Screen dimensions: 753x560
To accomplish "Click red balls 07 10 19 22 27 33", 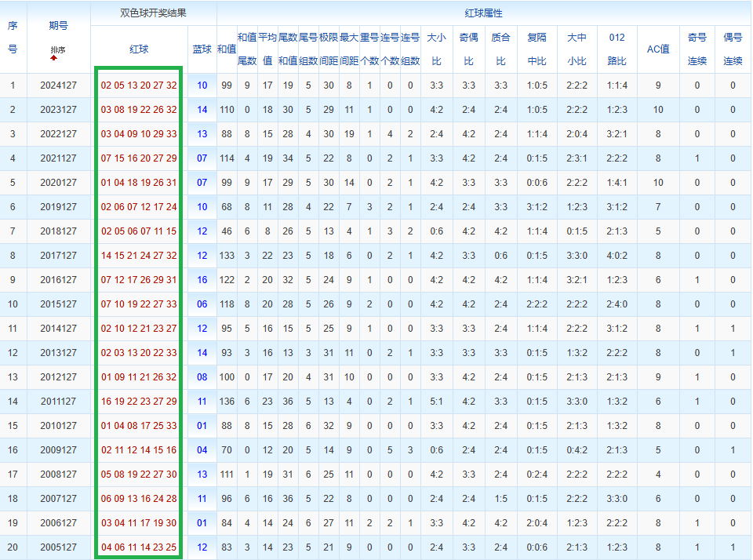I will [x=139, y=304].
